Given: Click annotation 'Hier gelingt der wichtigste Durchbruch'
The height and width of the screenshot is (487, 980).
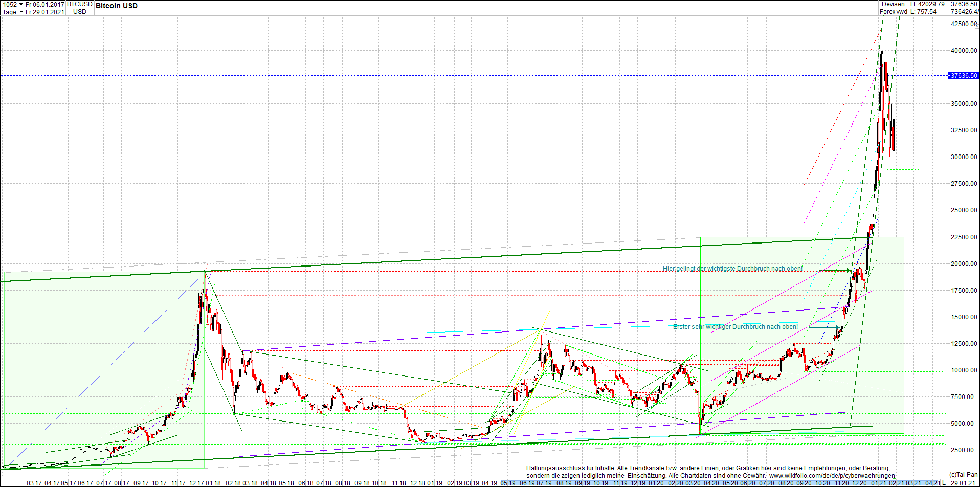Looking at the screenshot, I should point(732,269).
